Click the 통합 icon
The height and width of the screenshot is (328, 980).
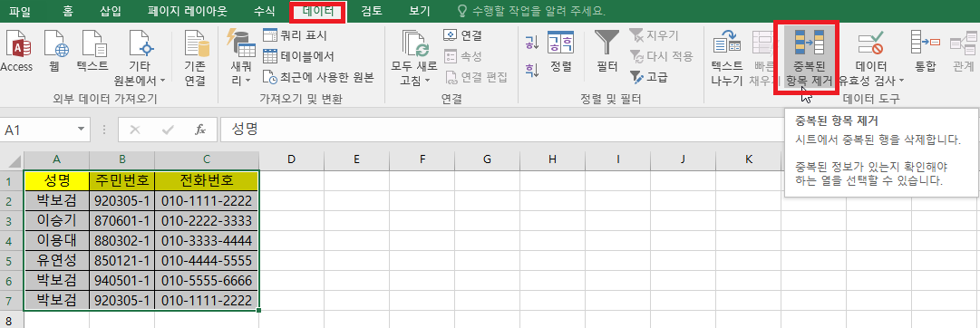[x=925, y=51]
